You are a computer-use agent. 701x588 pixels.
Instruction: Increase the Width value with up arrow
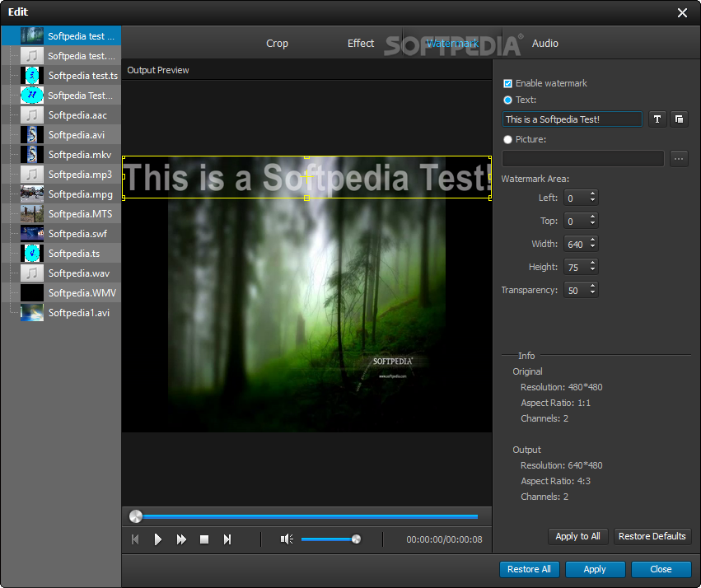(593, 240)
